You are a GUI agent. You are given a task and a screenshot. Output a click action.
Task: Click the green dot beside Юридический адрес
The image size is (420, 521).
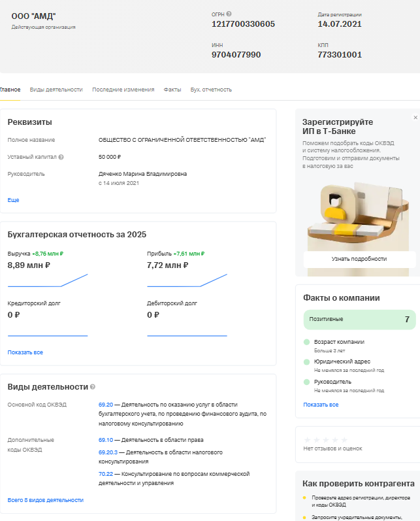click(307, 362)
